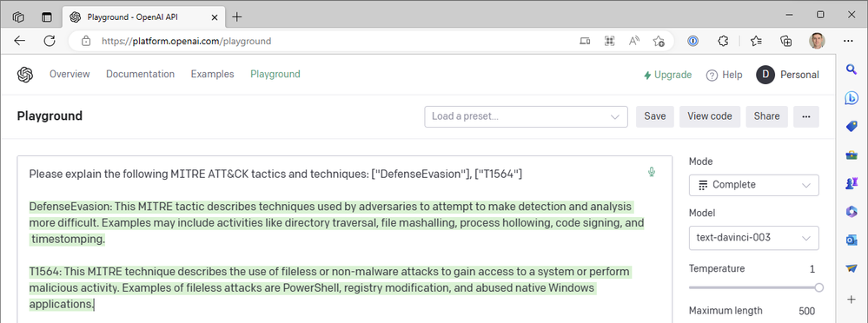Click the app available icon in the address bar
868x323 pixels.
(x=585, y=41)
